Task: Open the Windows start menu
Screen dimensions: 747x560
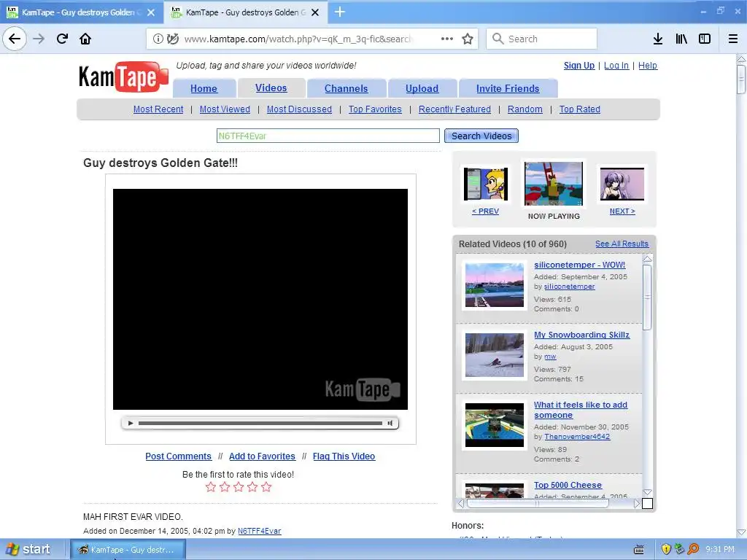Action: coord(28,549)
